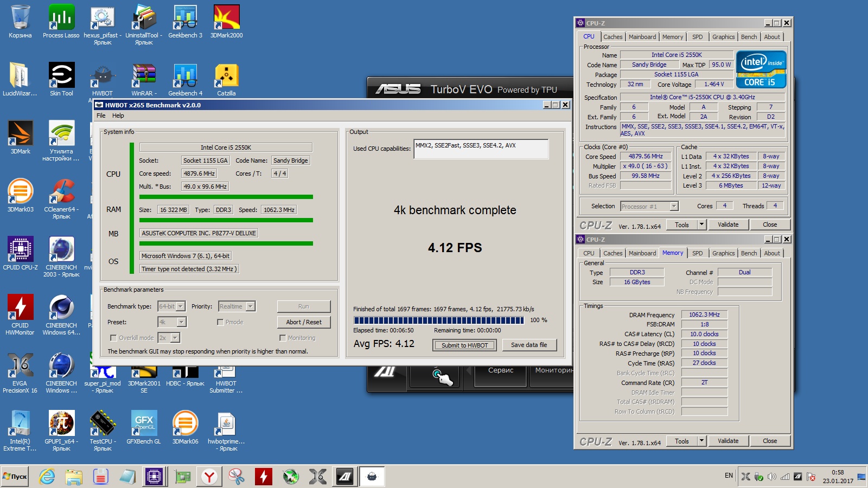Image resolution: width=868 pixels, height=488 pixels.
Task: Click the Run button in benchmark parameters
Action: [x=304, y=306]
